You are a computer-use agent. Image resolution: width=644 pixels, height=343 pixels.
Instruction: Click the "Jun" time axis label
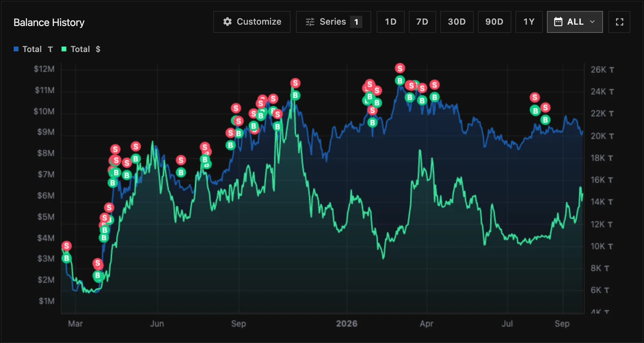click(157, 323)
